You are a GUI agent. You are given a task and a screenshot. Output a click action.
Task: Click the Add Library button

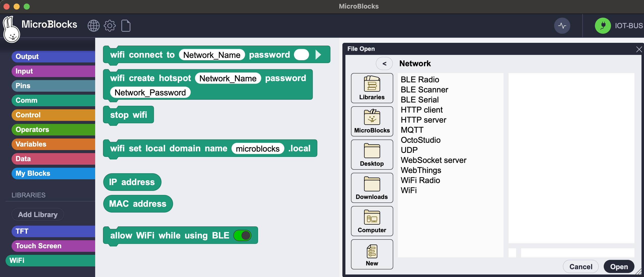[38, 215]
